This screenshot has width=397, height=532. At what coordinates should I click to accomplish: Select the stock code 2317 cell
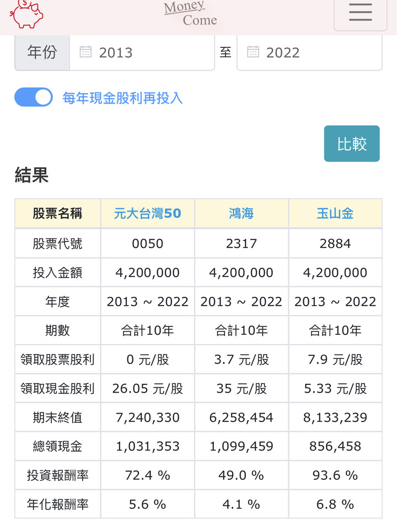tap(241, 243)
